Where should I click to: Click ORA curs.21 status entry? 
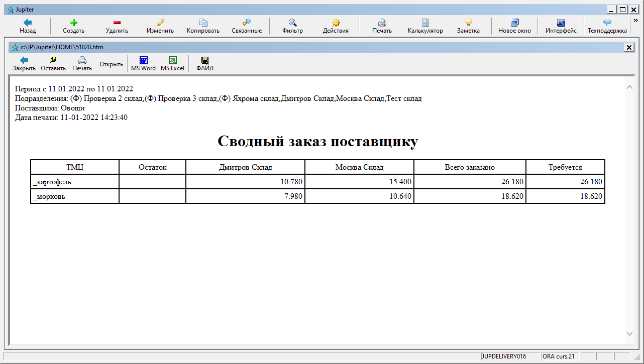click(559, 356)
